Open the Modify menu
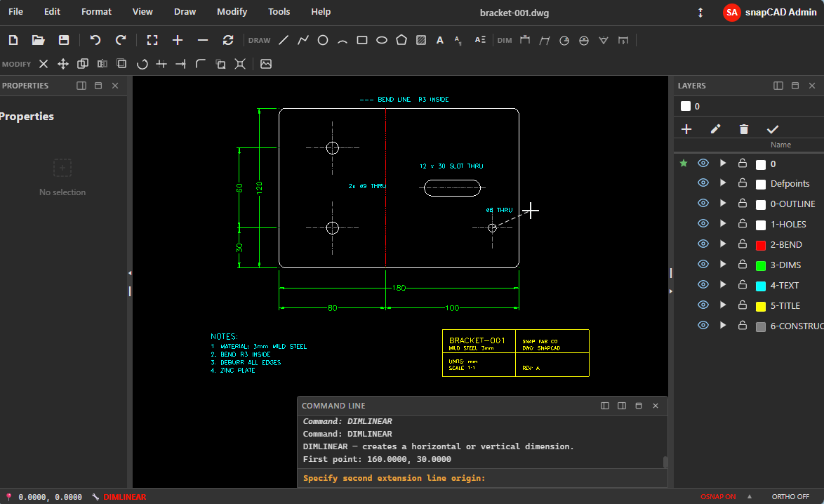The height and width of the screenshot is (504, 824). (x=232, y=11)
